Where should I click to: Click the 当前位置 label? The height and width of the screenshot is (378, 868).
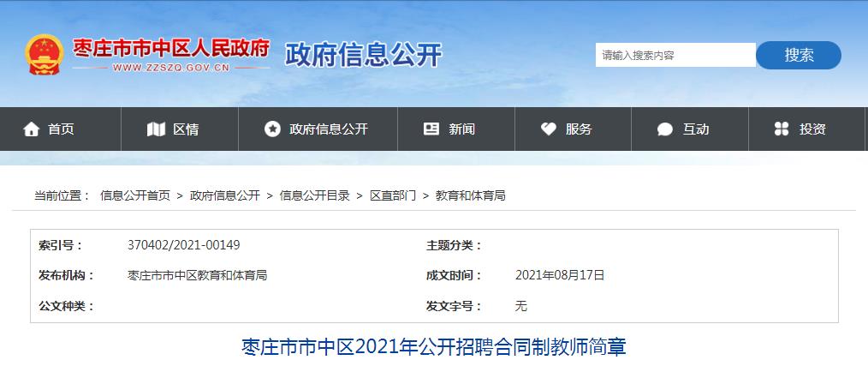(x=62, y=195)
